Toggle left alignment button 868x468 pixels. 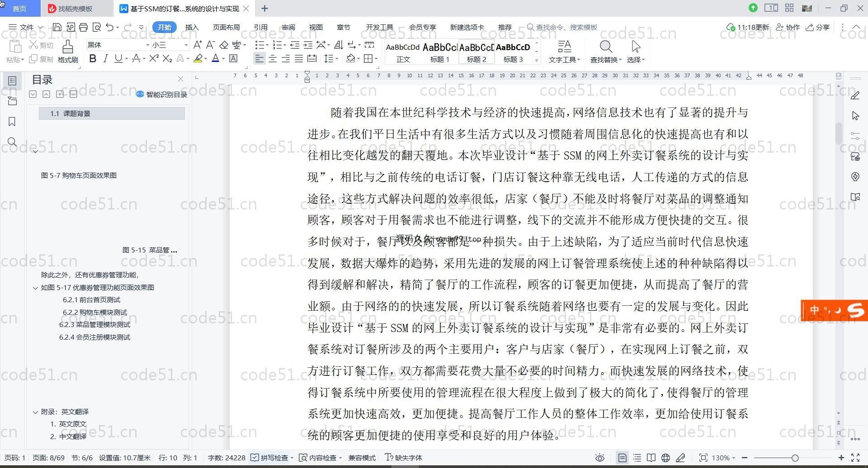coord(259,59)
